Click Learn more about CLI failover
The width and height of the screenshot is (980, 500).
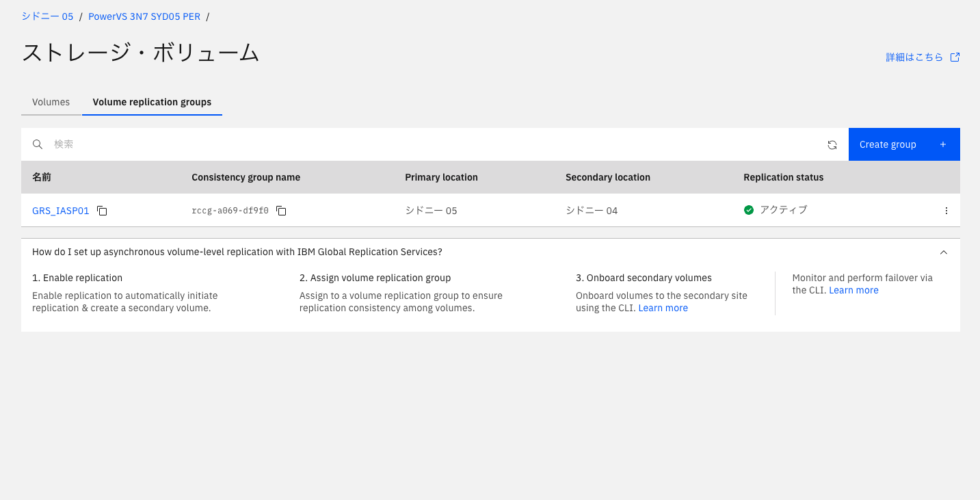[853, 290]
